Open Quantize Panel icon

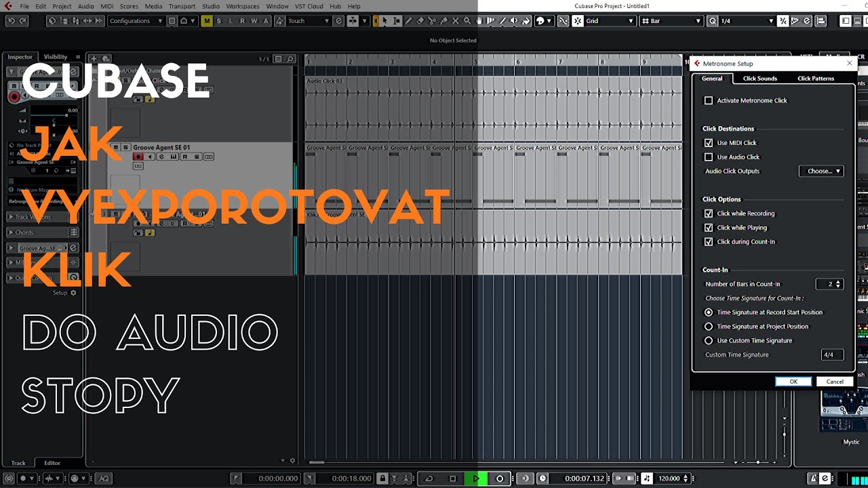point(807,21)
